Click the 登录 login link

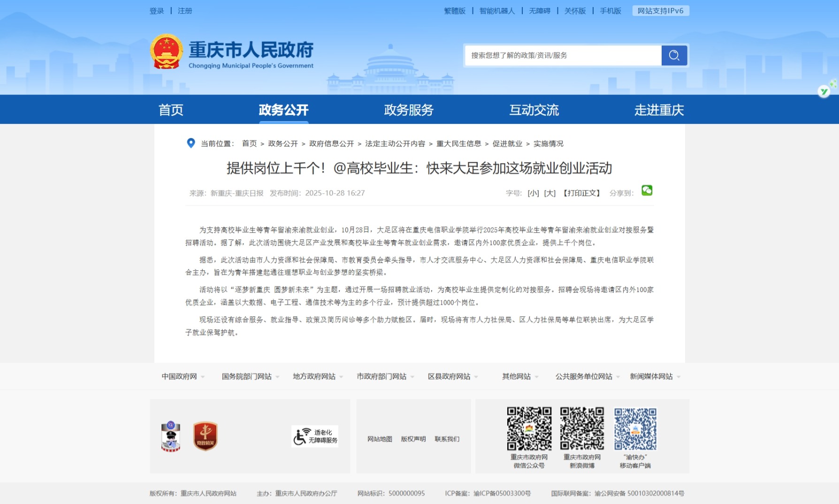coord(156,10)
